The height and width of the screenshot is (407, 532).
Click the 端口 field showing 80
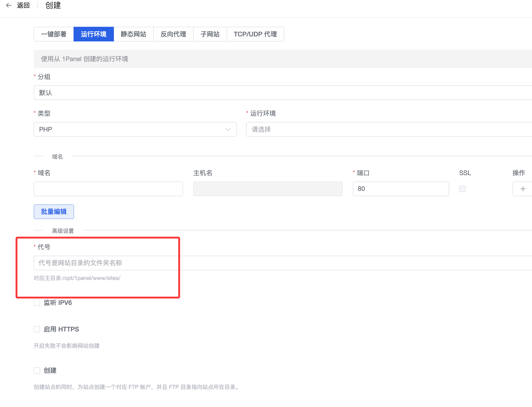(400, 189)
